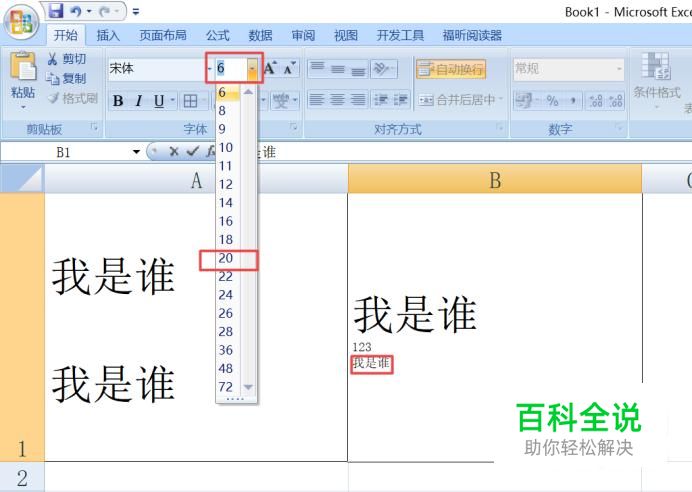Viewport: 692px width, 492px height.
Task: Toggle Wrap Text (自动换行)
Action: click(x=450, y=69)
